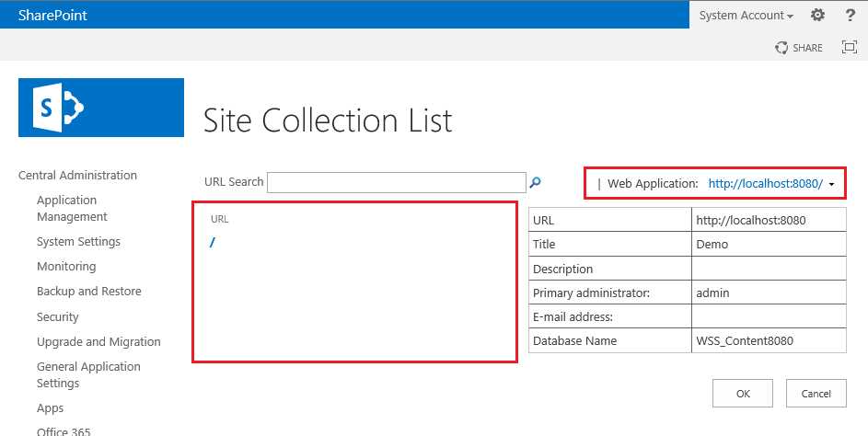Click the Database Name label cell
868x436 pixels.
[610, 340]
